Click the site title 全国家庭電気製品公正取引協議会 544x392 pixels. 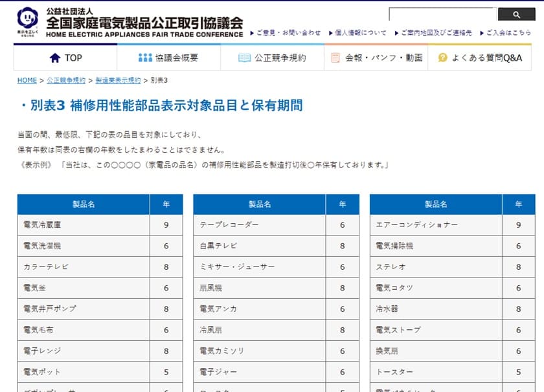coord(144,23)
